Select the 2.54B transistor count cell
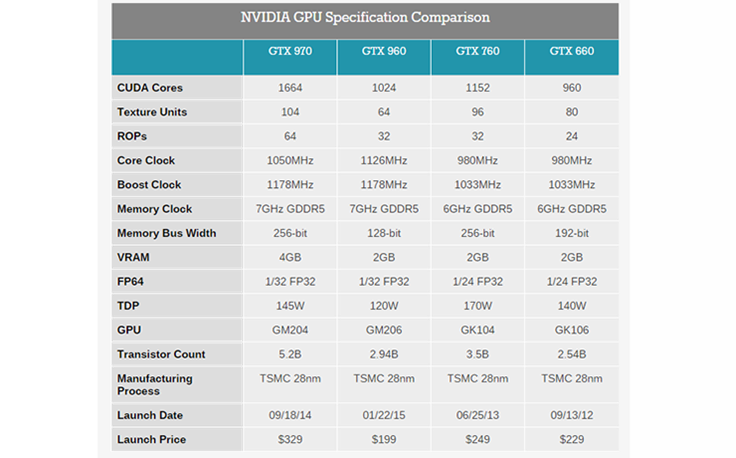 [x=572, y=354]
